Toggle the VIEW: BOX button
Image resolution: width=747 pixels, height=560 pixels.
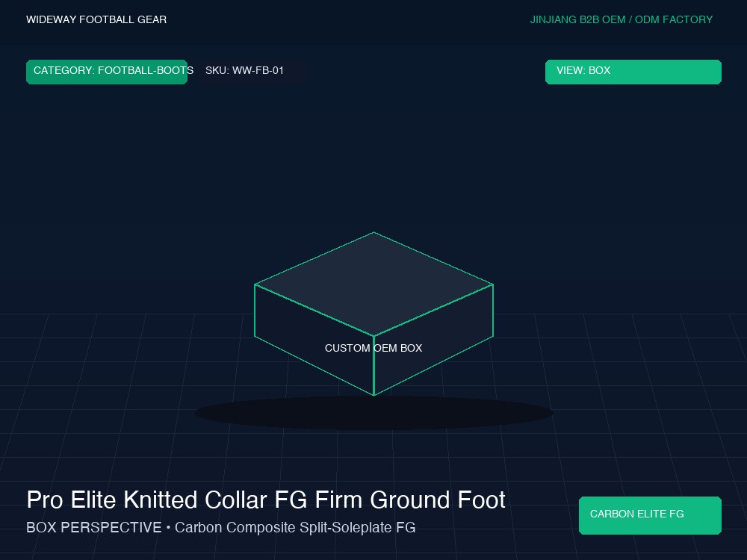click(x=633, y=72)
